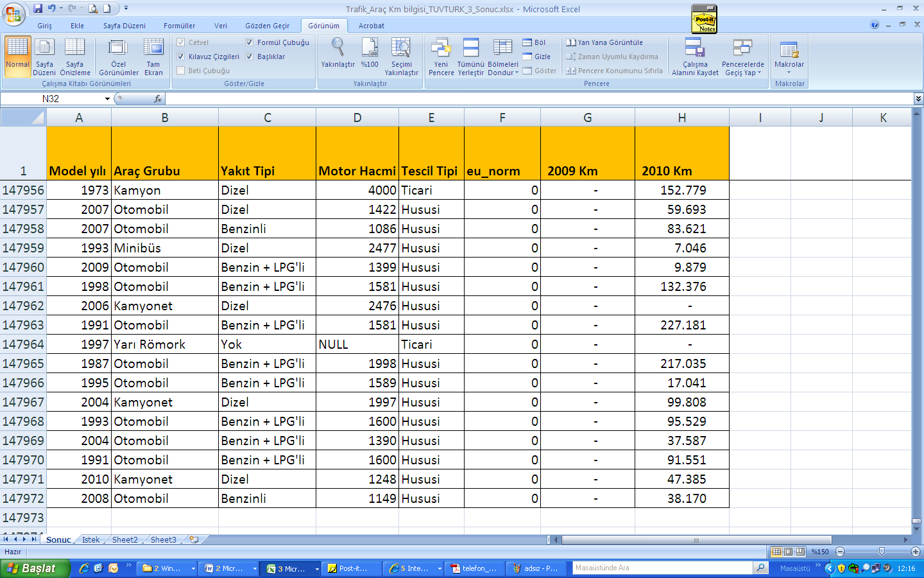The image size is (924, 578).
Task: Click in the Masaüstünde Ara search field
Action: click(x=662, y=568)
